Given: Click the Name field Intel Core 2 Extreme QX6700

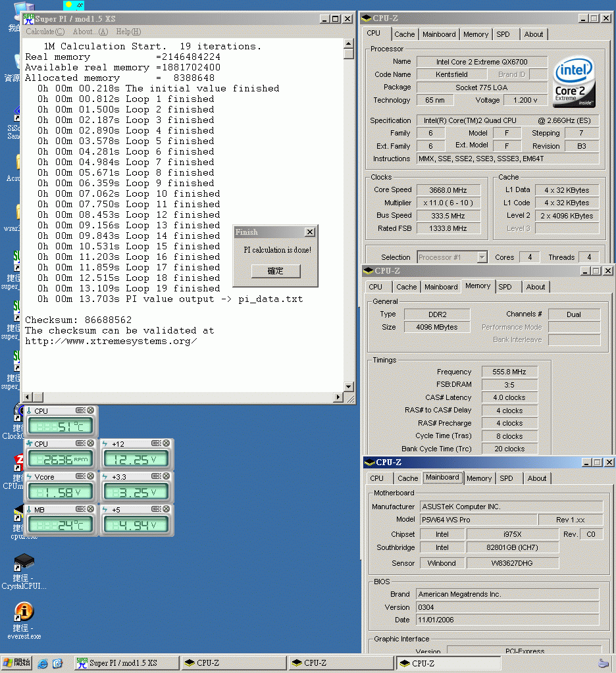Looking at the screenshot, I should tap(482, 62).
